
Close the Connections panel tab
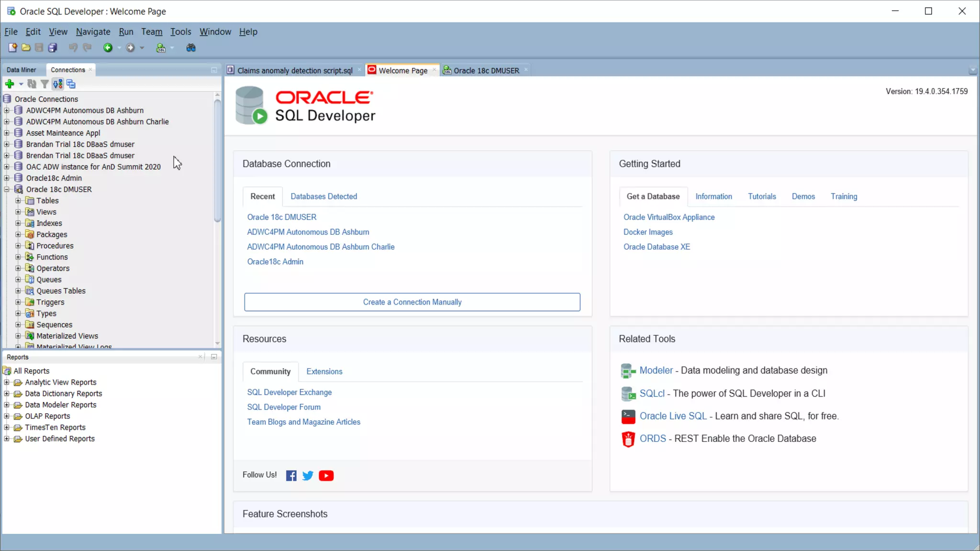[90, 69]
